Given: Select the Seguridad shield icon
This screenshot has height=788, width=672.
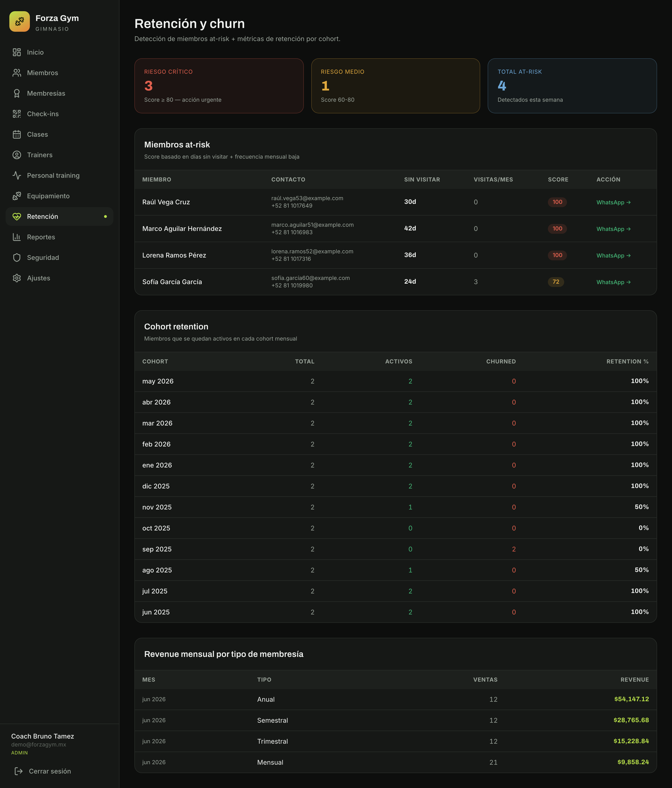Looking at the screenshot, I should [17, 258].
